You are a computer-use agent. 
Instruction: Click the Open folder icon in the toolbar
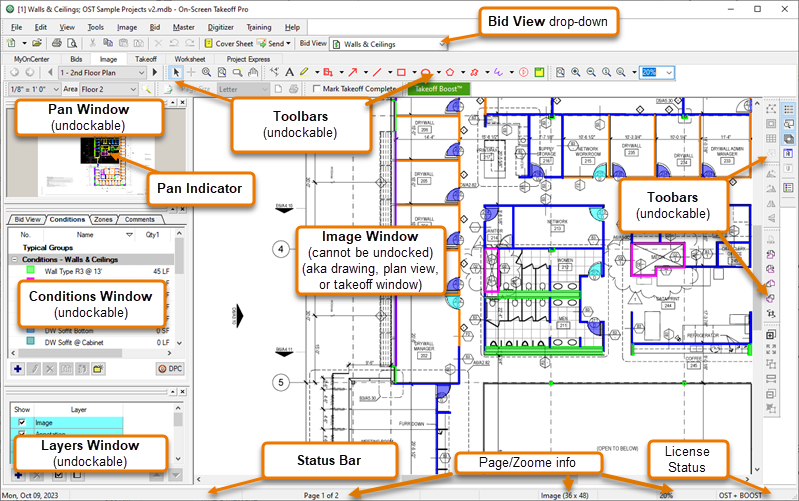click(x=37, y=43)
